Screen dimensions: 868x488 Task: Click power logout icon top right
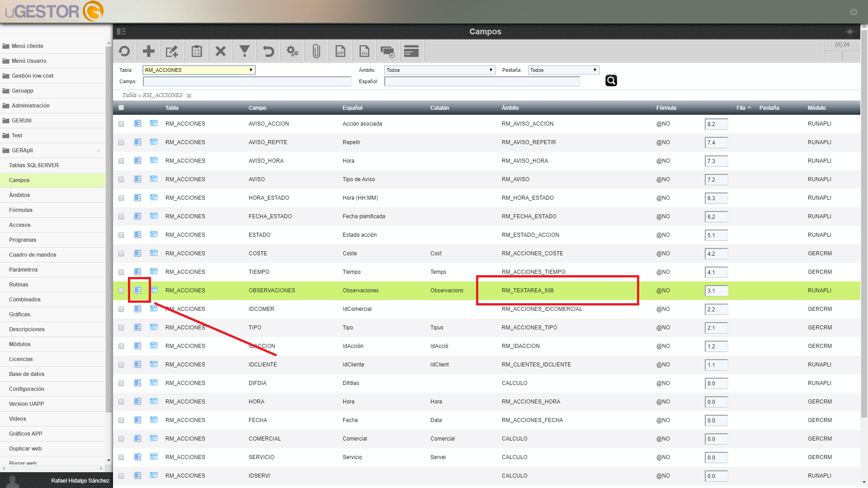tap(854, 12)
